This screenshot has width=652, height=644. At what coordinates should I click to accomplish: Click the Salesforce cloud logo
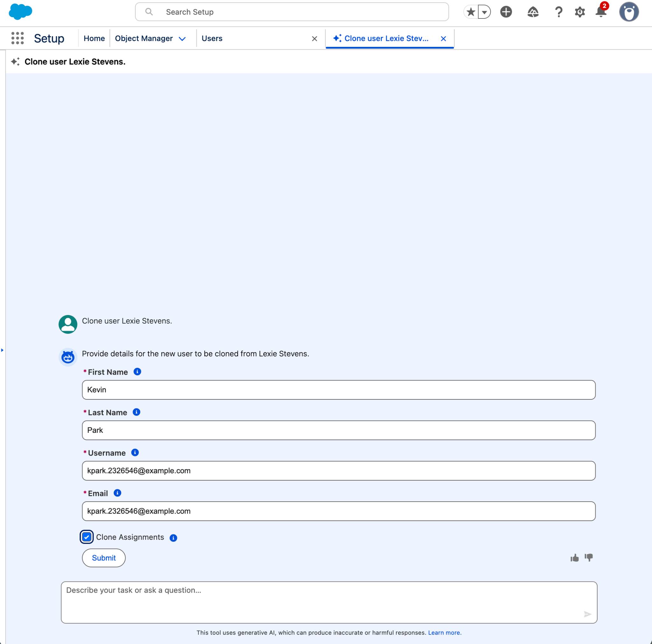(20, 12)
